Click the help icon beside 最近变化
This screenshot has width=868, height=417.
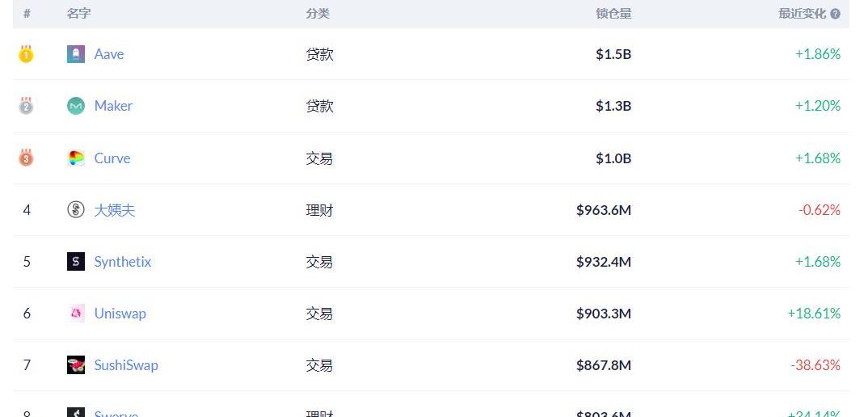coord(836,14)
